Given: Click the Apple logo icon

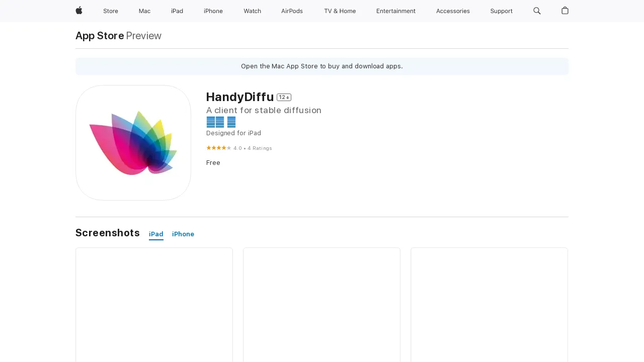Looking at the screenshot, I should [x=79, y=11].
